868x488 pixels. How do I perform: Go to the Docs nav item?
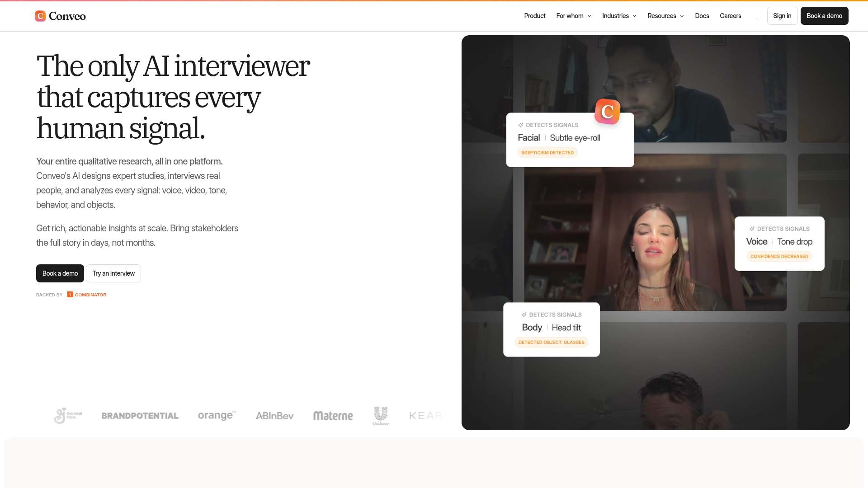pos(702,16)
